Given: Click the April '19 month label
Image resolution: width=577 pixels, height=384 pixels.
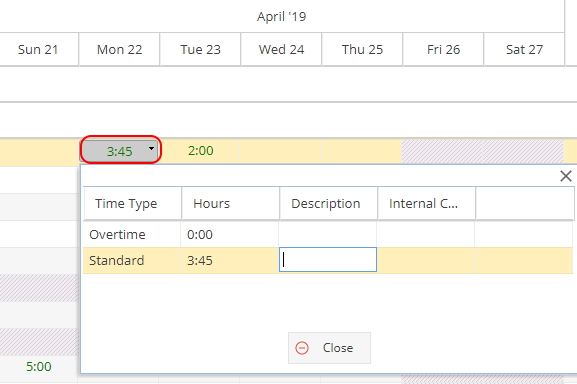Looking at the screenshot, I should pos(282,16).
